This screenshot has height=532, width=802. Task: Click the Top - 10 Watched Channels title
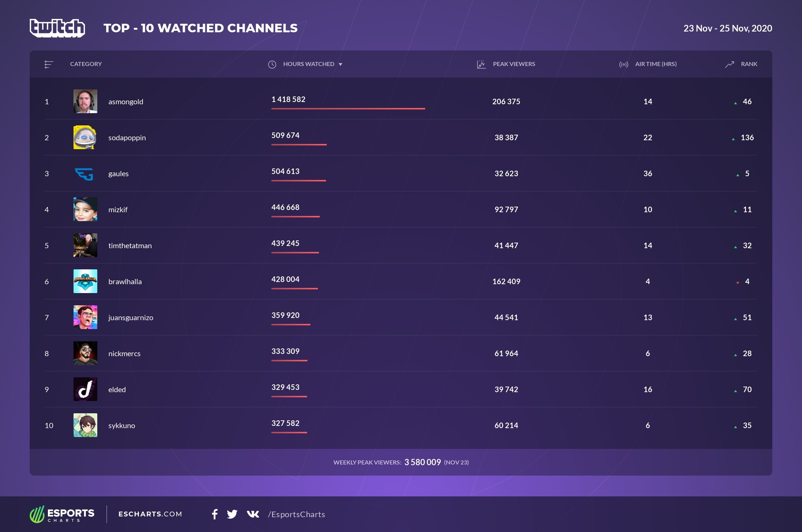(200, 28)
